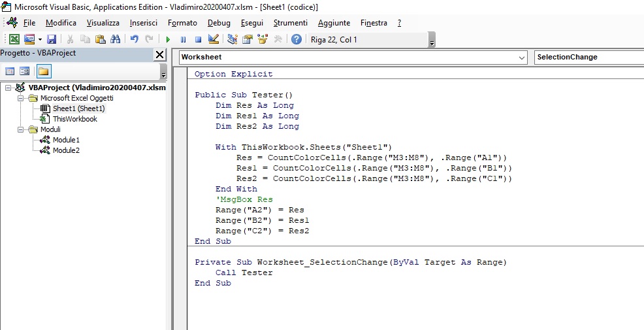Select VBAProject (Vladimiro20200407.xlsm) node
Screen dimensions: 644x330
pos(97,88)
